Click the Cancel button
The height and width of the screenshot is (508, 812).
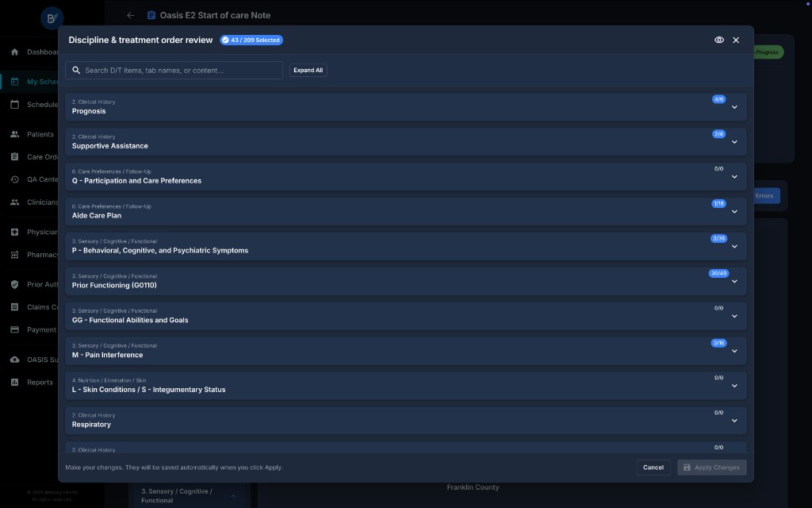tap(653, 467)
